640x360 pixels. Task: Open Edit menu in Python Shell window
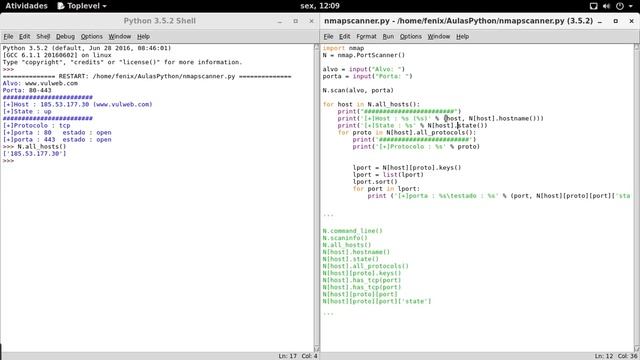pyautogui.click(x=24, y=36)
